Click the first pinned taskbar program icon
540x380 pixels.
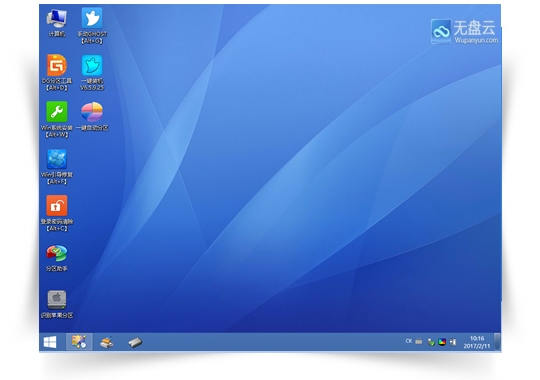[x=79, y=342]
